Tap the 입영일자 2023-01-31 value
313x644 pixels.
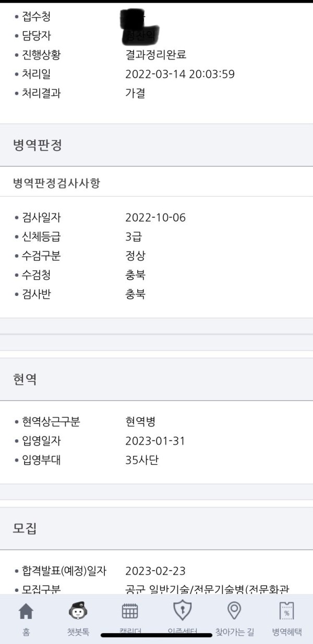click(155, 441)
